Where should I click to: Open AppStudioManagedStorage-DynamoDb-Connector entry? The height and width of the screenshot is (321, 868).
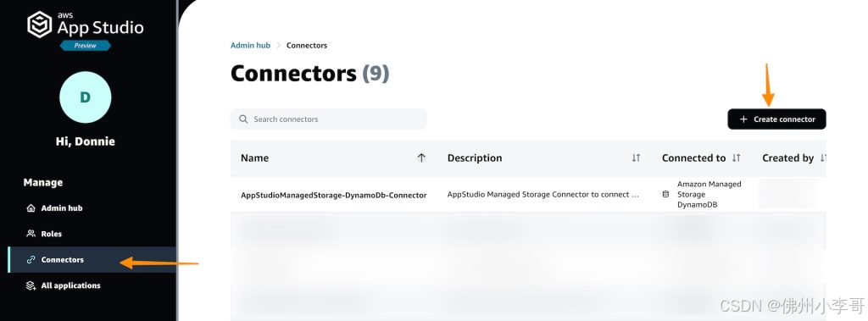[333, 195]
